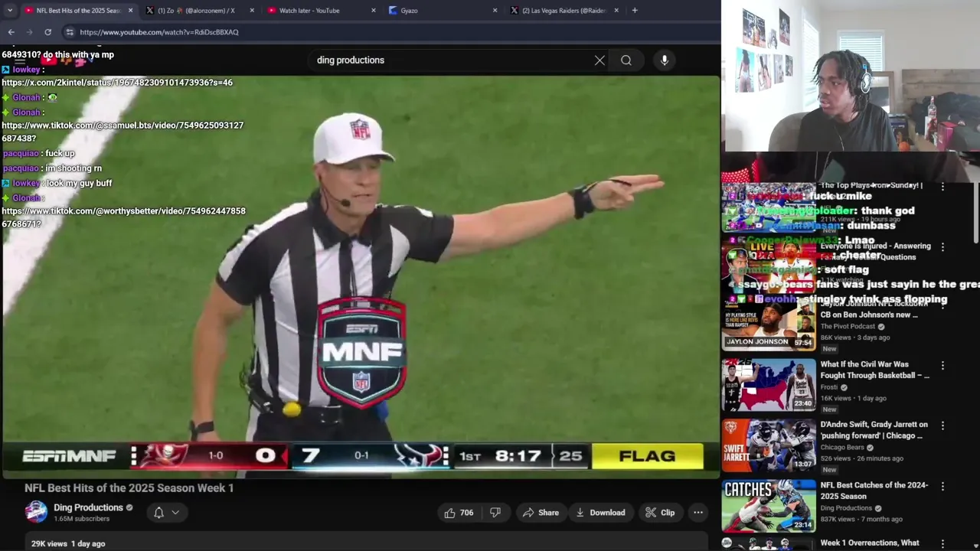Close the Gyazo tab
This screenshot has width=980, height=551.
point(495,10)
